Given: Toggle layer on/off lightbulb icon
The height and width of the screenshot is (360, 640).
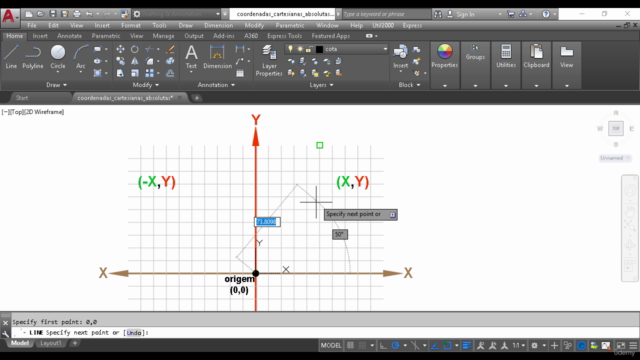Looking at the screenshot, I should coord(290,49).
